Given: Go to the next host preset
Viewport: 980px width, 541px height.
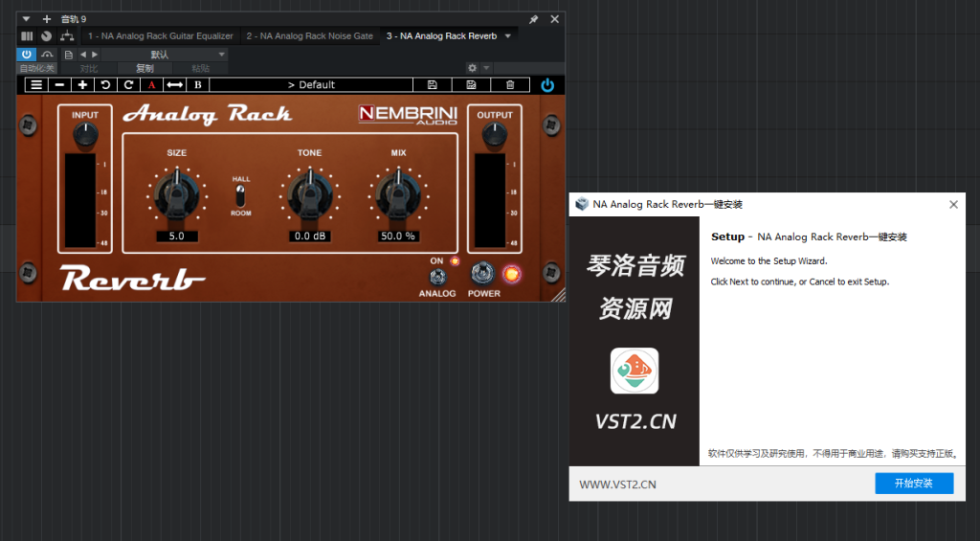Looking at the screenshot, I should tap(95, 55).
